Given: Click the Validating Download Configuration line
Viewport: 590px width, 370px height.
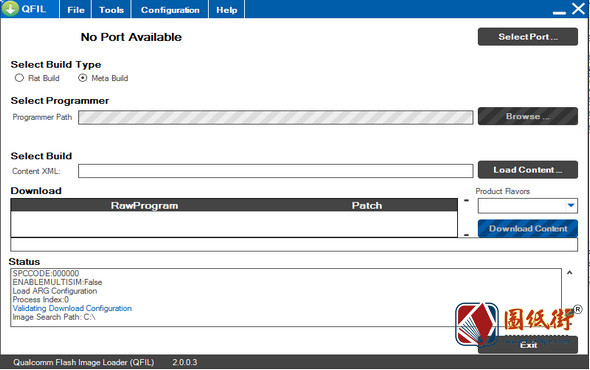Looking at the screenshot, I should pyautogui.click(x=72, y=308).
